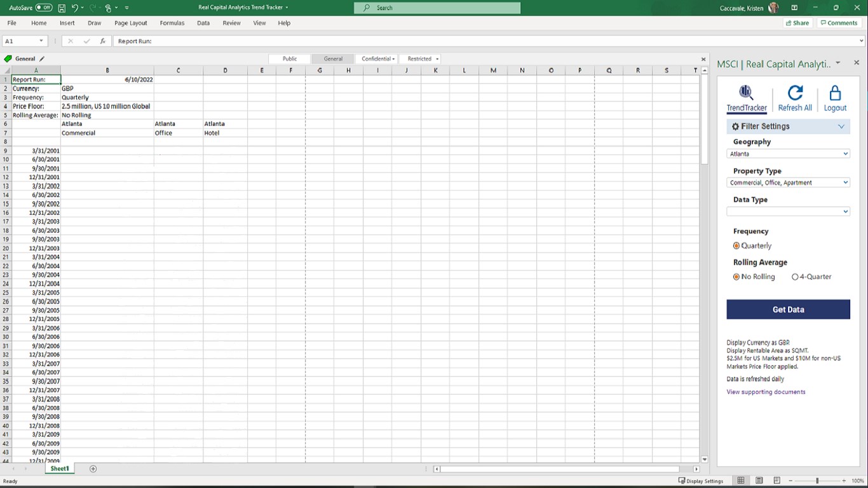Click the pencil edit icon beside General
The image size is (868, 488).
tap(42, 58)
